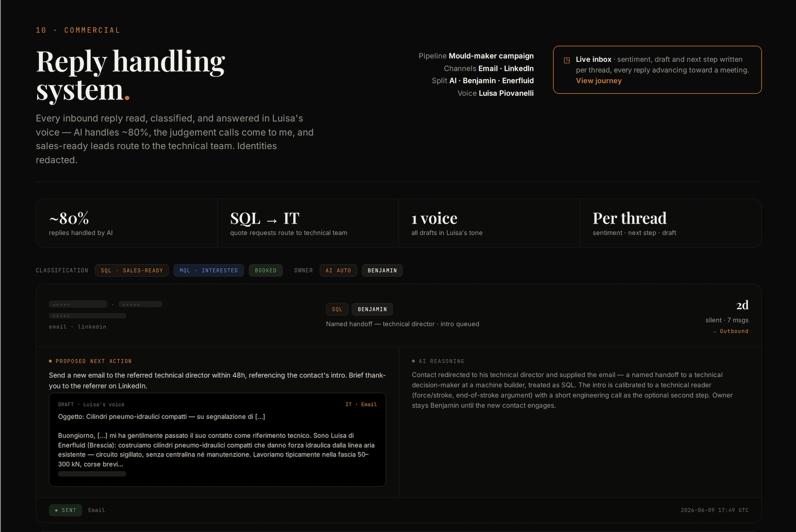Click the SQL tag on the thread card
Viewport: 796px width, 532px height.
(337, 309)
